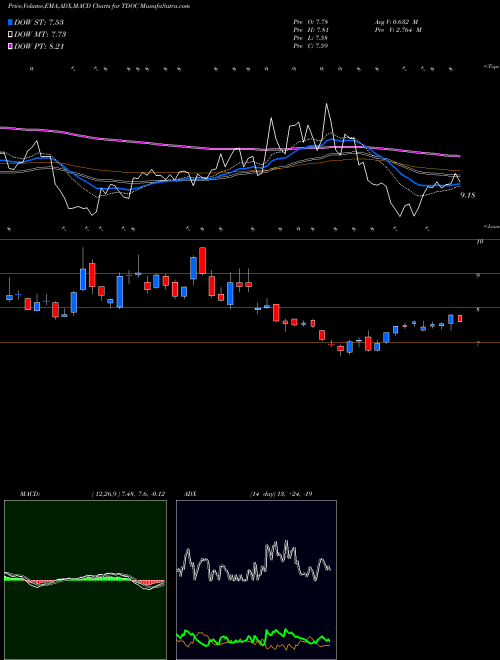Image resolution: width=500 pixels, height=660 pixels.
Task: Click the 'Pre O: 7.78' value
Action: point(311,22)
